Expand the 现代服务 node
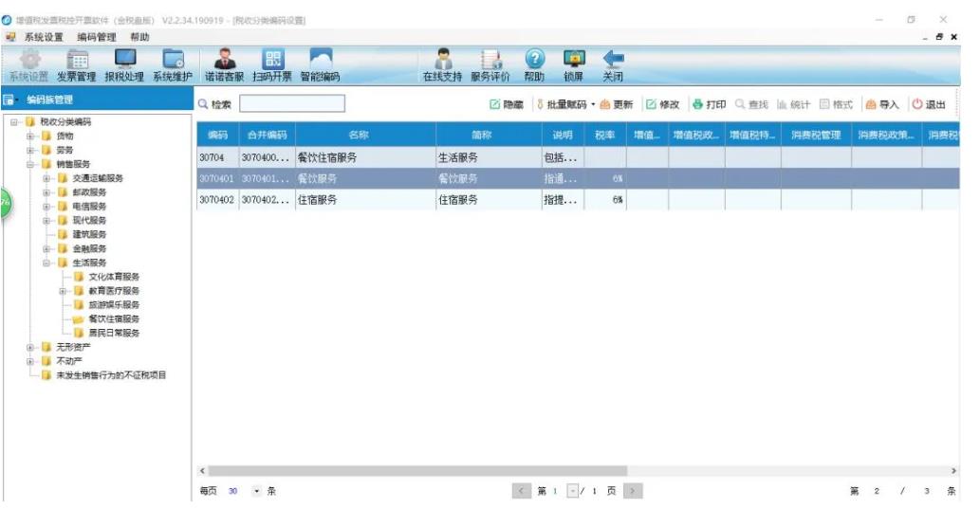 [46, 221]
